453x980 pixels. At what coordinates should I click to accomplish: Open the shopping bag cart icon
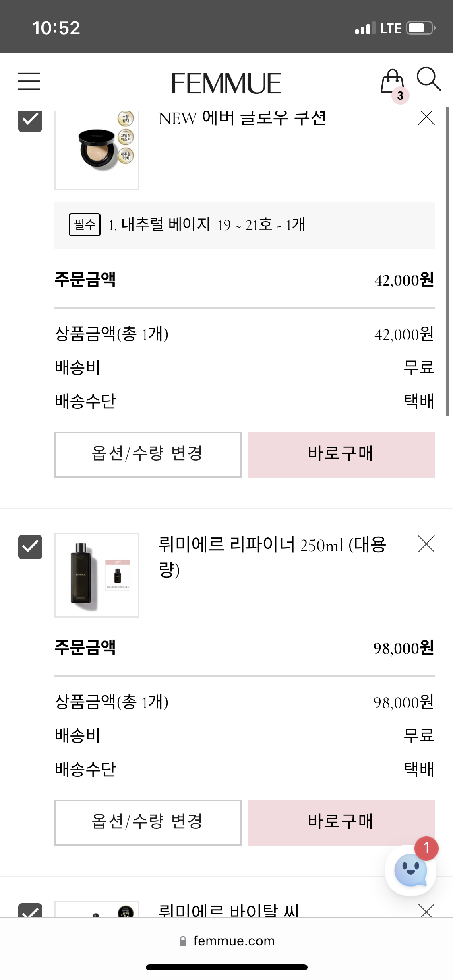click(x=392, y=82)
